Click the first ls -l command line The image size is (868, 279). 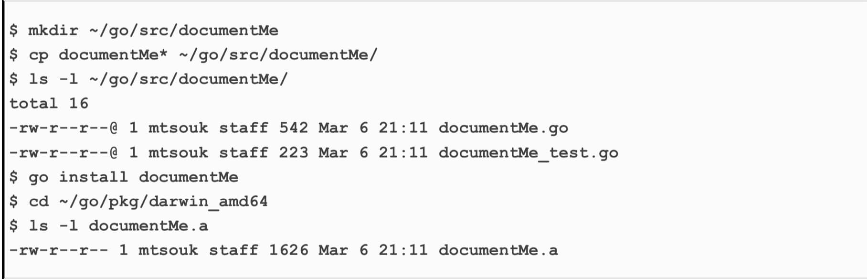pos(148,79)
